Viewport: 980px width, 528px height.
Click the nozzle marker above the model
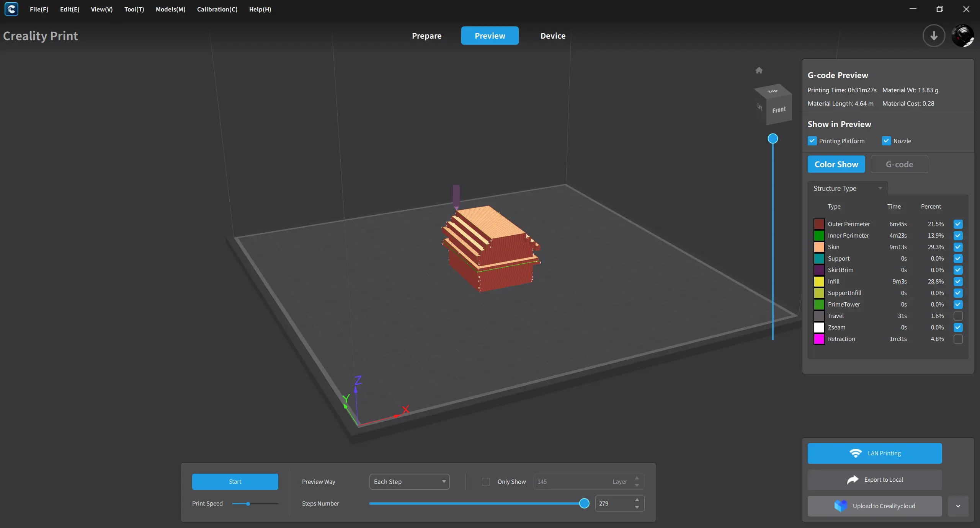(456, 197)
